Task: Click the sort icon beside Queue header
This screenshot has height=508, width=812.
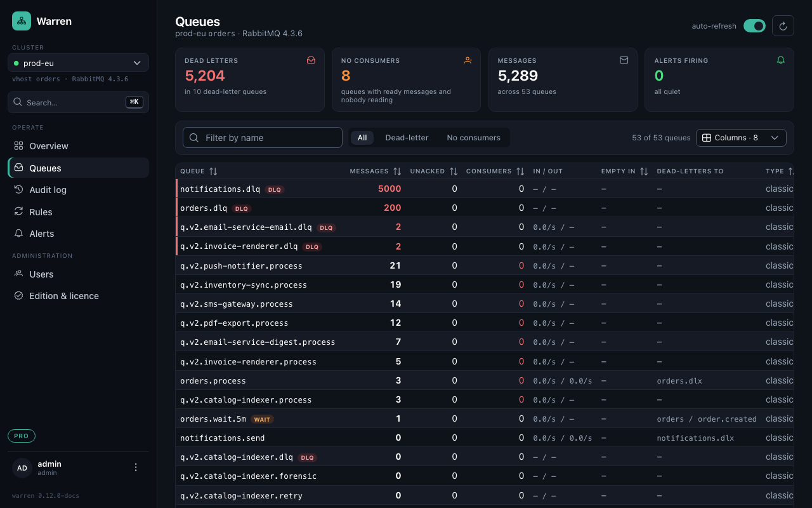Action: coord(213,171)
